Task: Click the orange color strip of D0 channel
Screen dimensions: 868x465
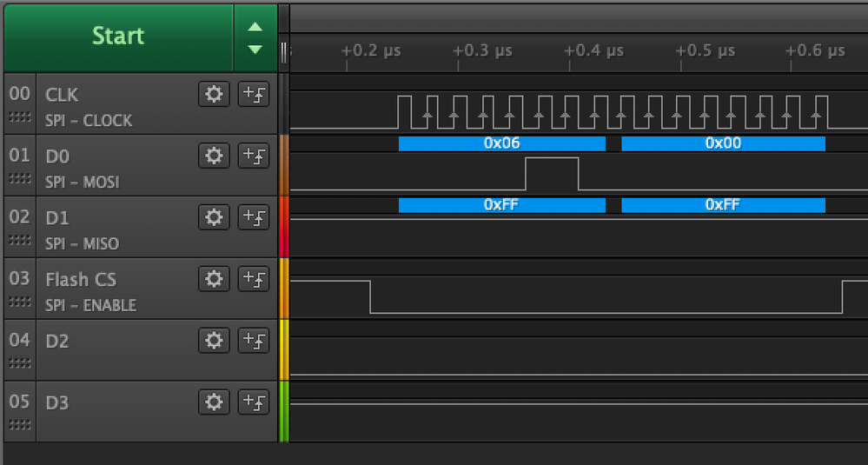Action: [284, 165]
